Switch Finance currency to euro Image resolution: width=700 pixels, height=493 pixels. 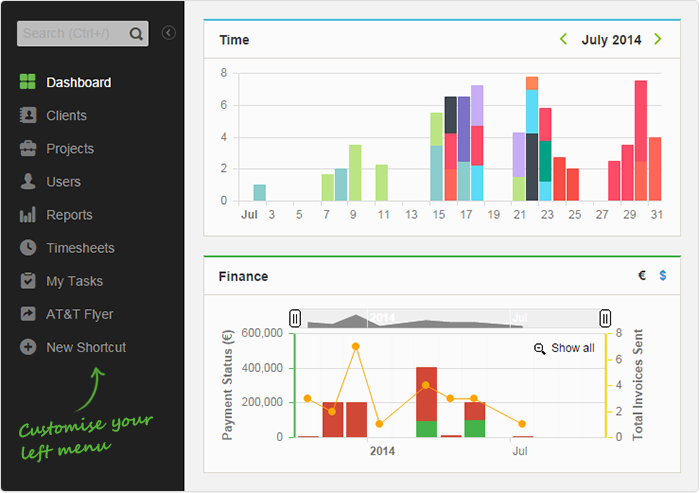(x=642, y=276)
